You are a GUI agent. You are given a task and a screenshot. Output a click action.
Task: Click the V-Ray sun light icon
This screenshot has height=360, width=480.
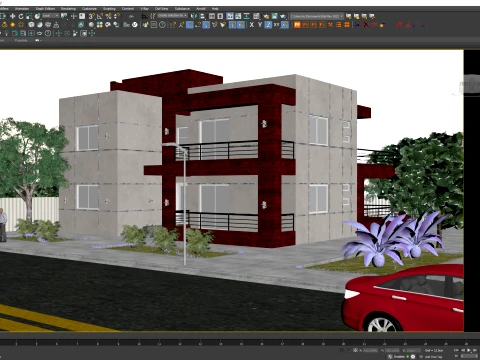click(13, 25)
